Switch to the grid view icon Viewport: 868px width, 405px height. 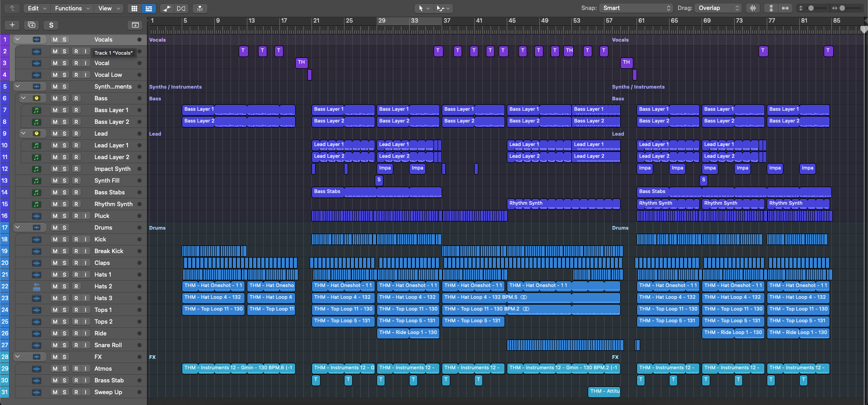click(134, 8)
